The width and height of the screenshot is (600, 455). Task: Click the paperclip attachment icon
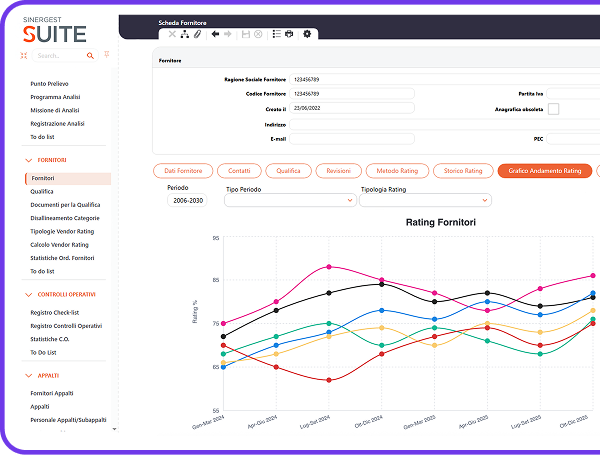pos(198,34)
